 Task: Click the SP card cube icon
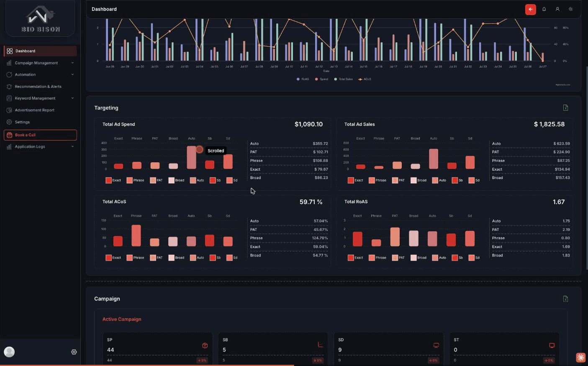coord(205,346)
